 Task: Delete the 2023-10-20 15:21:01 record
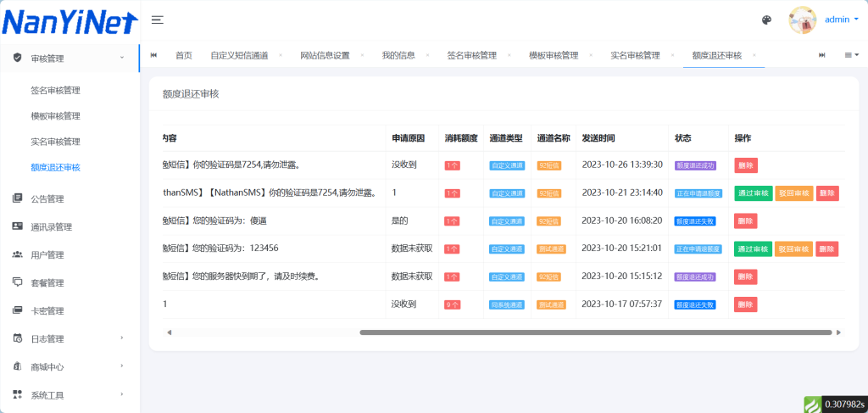pos(827,248)
